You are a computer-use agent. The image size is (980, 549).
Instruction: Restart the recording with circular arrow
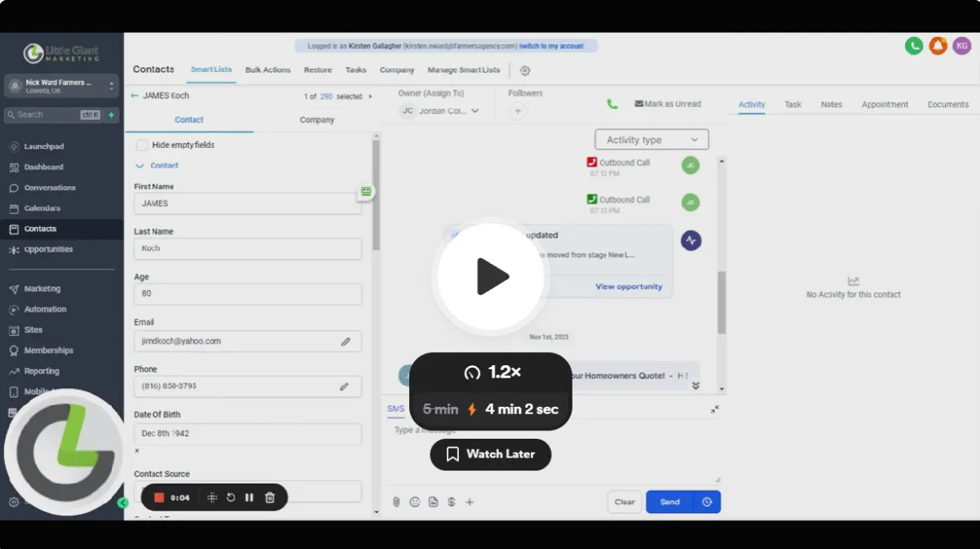pyautogui.click(x=231, y=498)
